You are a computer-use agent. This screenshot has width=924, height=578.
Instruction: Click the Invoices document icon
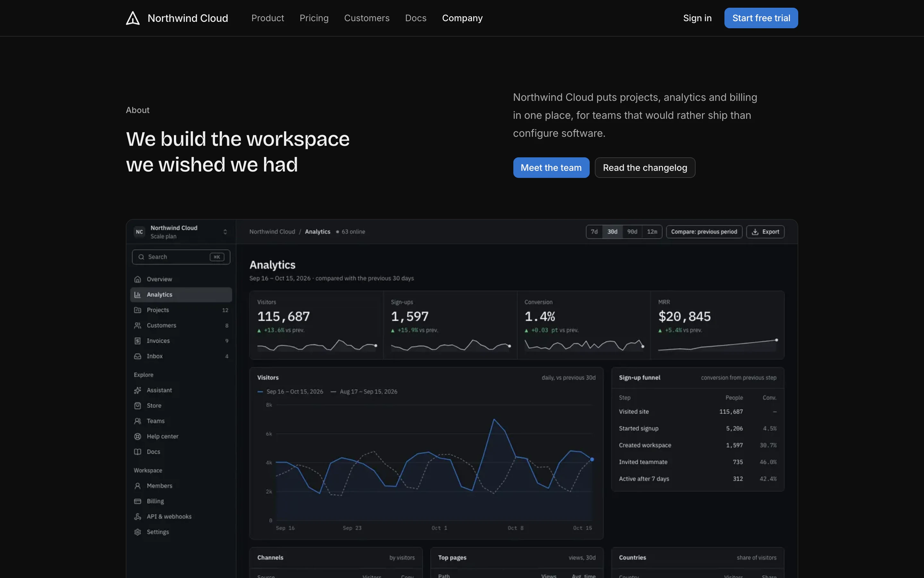click(x=137, y=341)
